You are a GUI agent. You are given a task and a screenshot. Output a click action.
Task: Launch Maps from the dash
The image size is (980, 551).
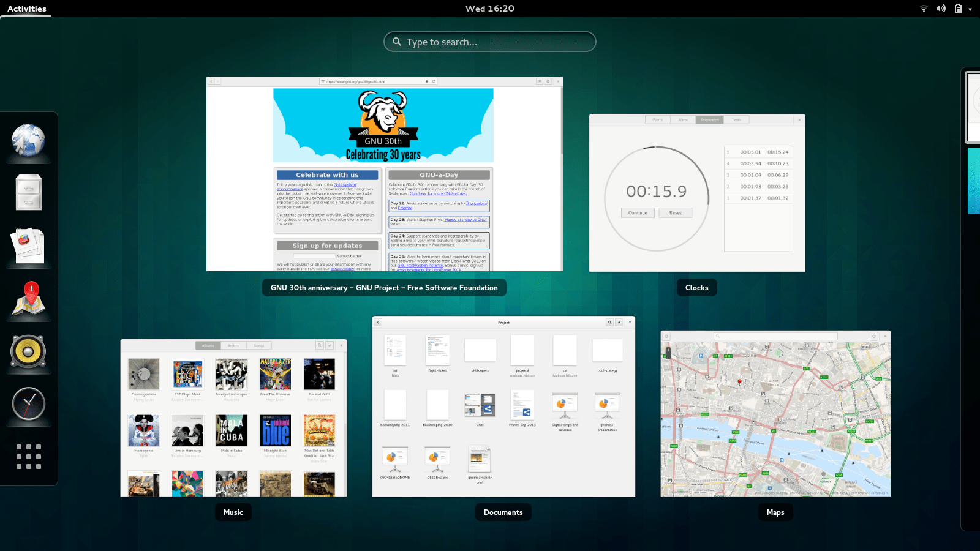pos(28,299)
